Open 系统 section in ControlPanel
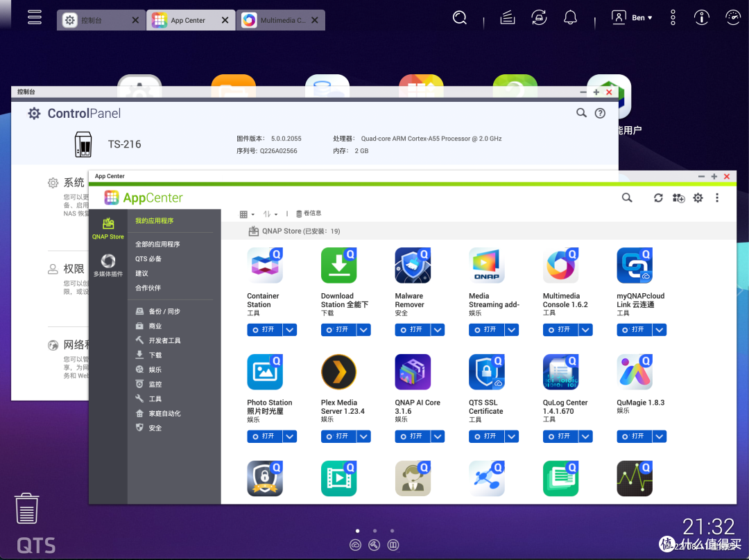This screenshot has height=560, width=749. (x=74, y=182)
